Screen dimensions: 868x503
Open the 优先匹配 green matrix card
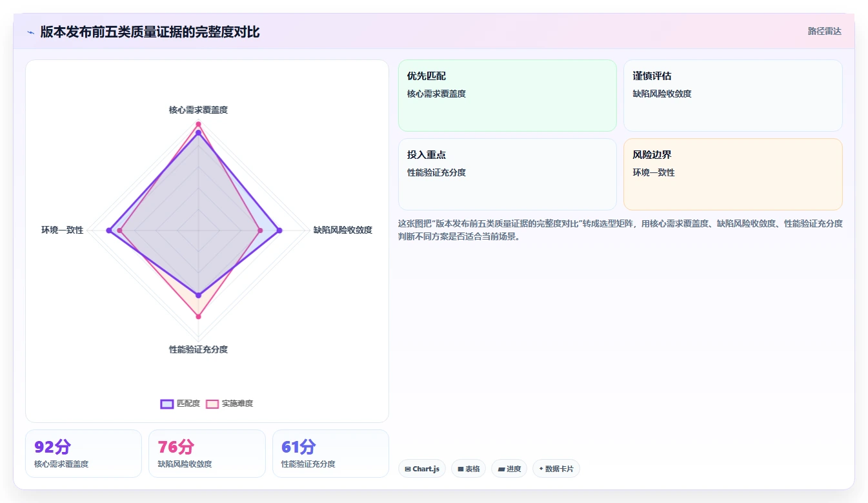507,96
